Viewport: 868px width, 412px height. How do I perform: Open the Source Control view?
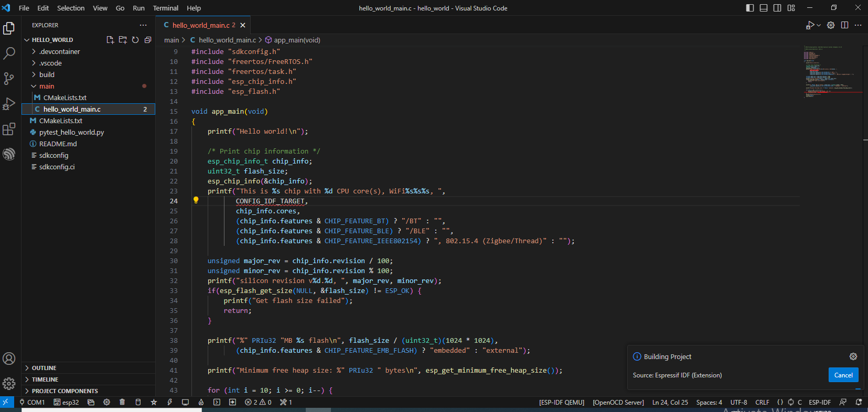coord(9,79)
